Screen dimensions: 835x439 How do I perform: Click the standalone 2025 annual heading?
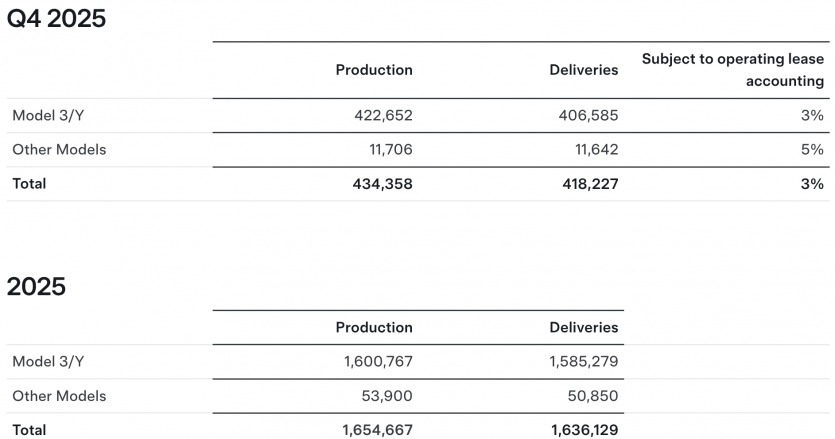coord(36,287)
